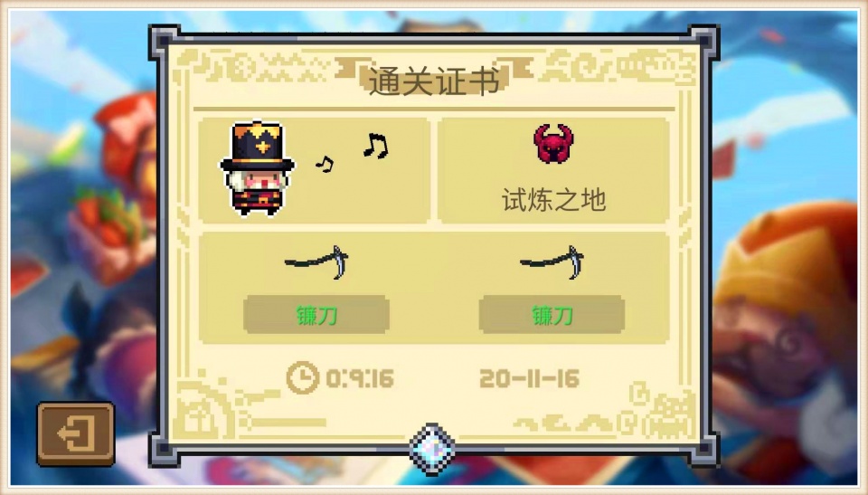Tap the date 20-11-16
868x495 pixels.
(529, 379)
